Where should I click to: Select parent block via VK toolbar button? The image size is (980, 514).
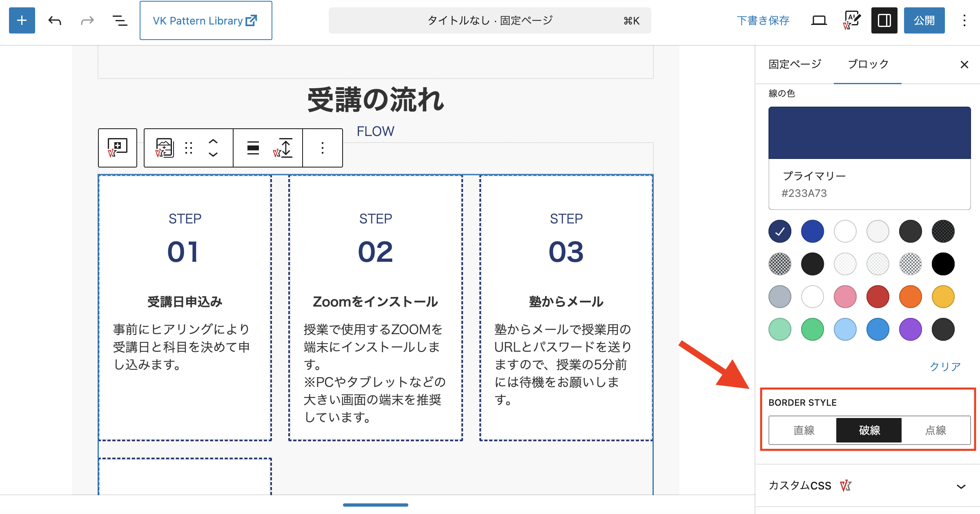point(118,148)
